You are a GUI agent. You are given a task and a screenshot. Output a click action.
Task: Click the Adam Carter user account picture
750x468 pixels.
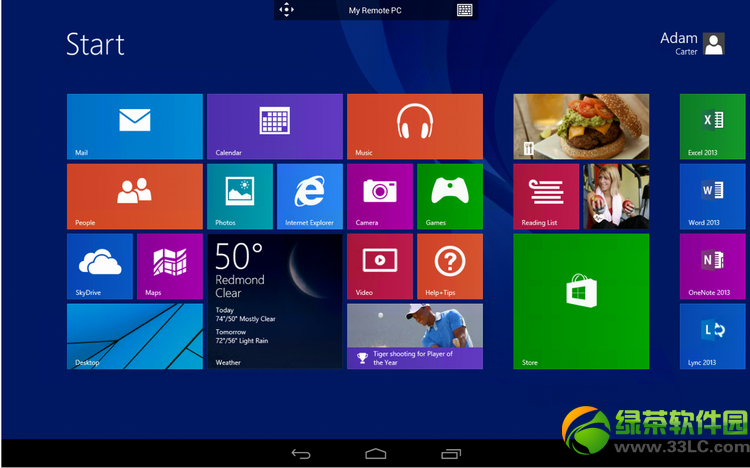tap(714, 44)
